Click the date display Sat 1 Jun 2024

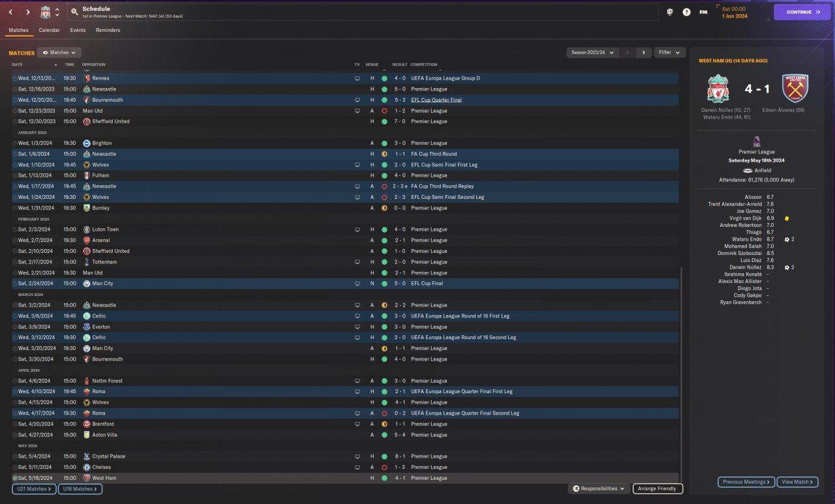[734, 12]
